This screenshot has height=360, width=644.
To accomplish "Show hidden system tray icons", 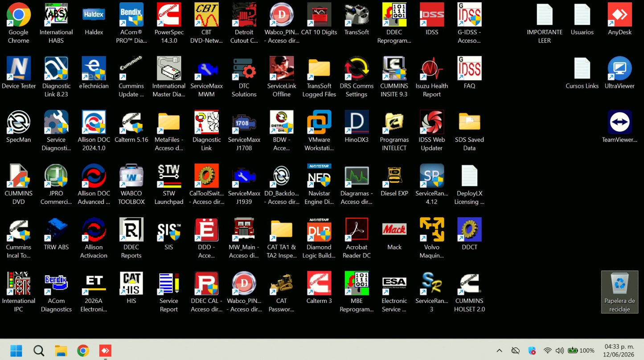I will click(x=499, y=351).
